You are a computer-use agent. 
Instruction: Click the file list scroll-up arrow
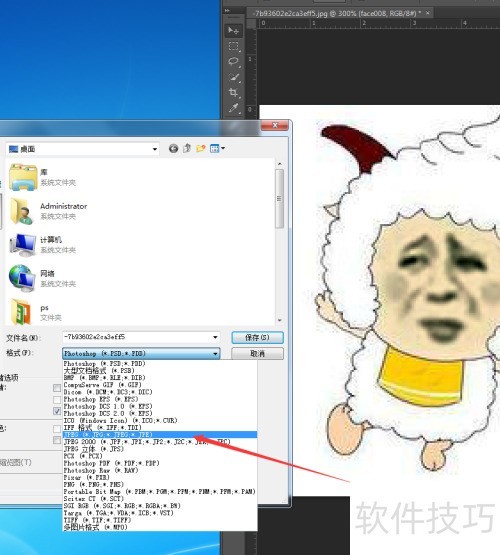coord(280,164)
